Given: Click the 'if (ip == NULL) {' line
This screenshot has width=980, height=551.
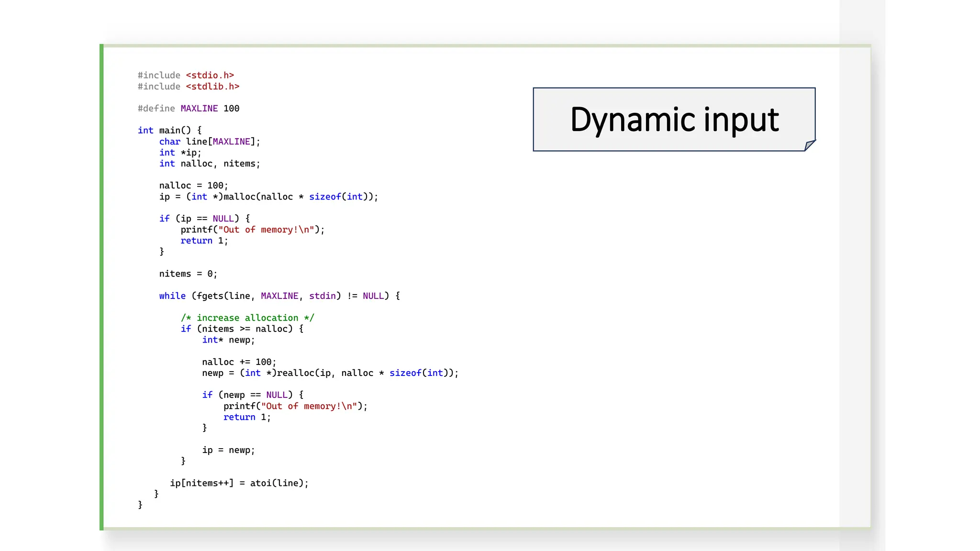Looking at the screenshot, I should (x=204, y=219).
